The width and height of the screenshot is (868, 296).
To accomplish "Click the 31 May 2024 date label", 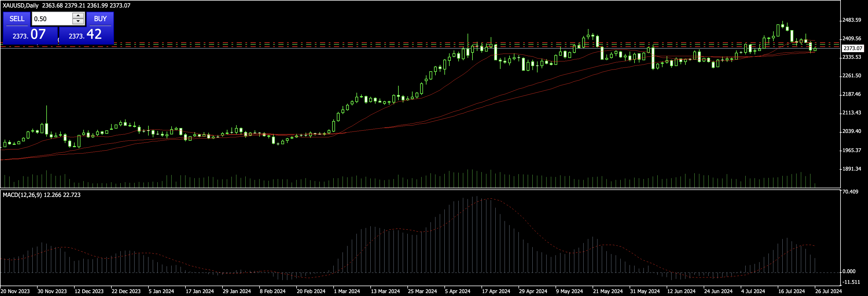I will coord(645,291).
